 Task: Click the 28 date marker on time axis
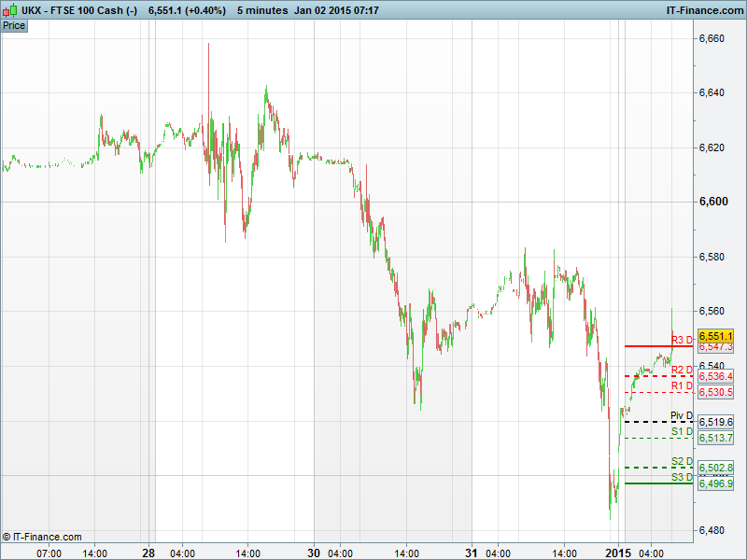148,553
